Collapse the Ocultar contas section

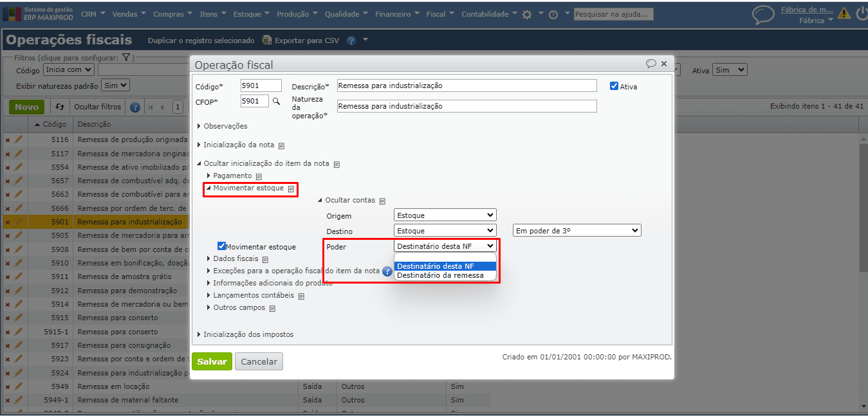[x=346, y=200]
